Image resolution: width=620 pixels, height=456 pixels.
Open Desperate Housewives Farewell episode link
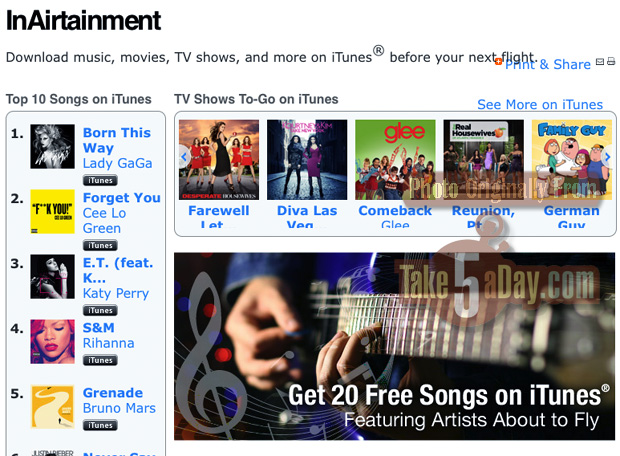click(x=219, y=217)
